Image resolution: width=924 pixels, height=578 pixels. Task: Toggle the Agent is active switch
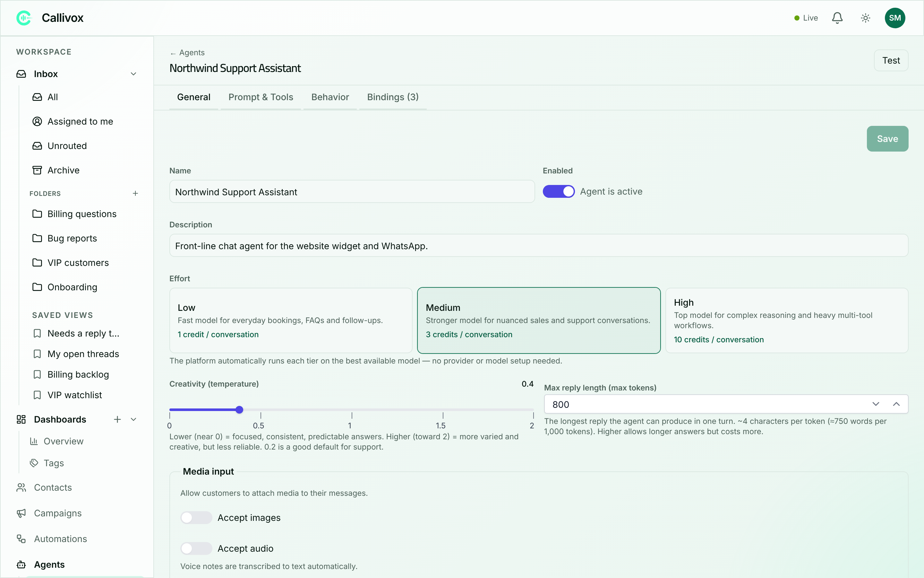click(559, 191)
